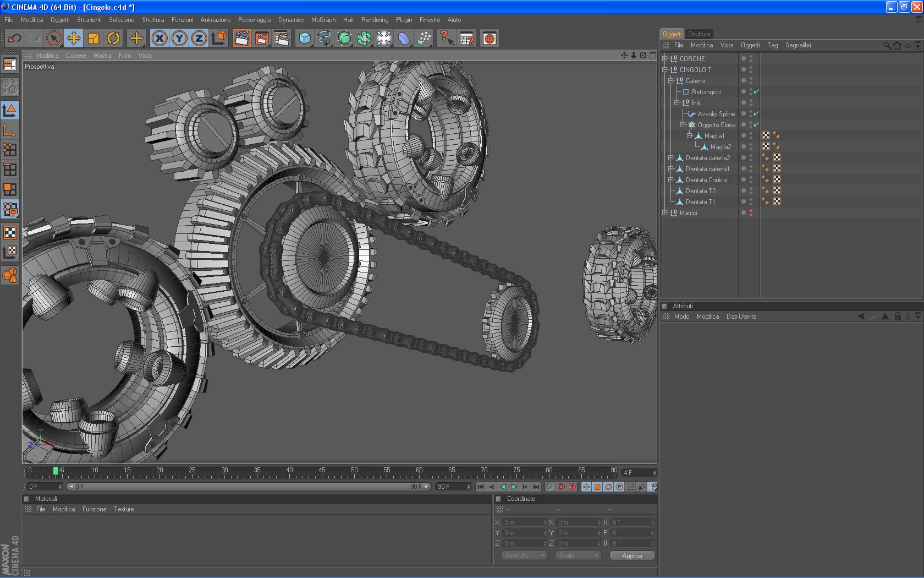
Task: Click the Render Active View clapperboard icon
Action: coord(241,39)
